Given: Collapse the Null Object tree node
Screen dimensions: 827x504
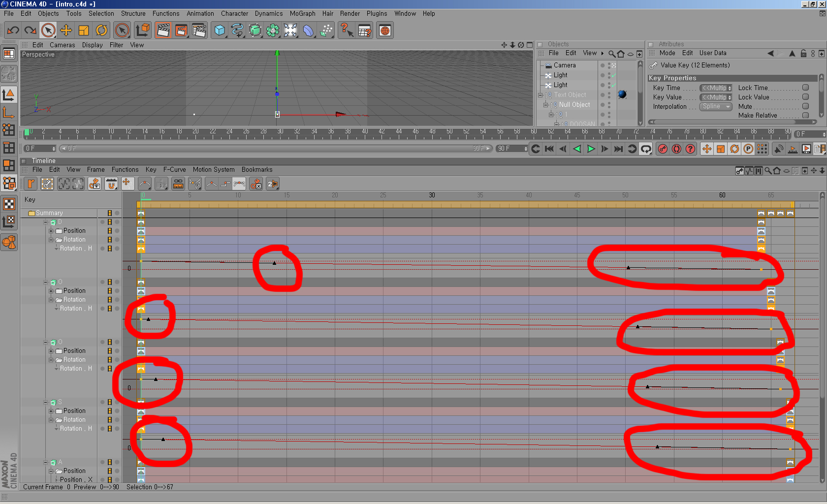Looking at the screenshot, I should coord(545,105).
